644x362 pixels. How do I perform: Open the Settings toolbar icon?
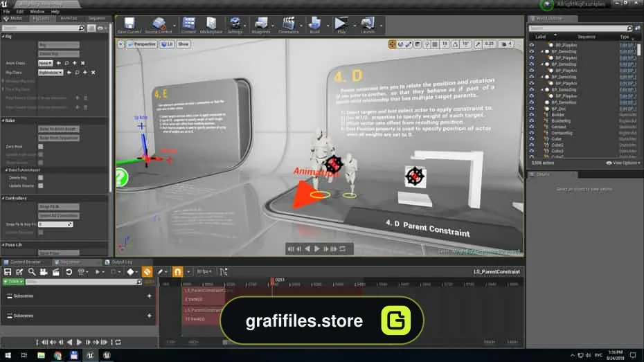(x=235, y=26)
